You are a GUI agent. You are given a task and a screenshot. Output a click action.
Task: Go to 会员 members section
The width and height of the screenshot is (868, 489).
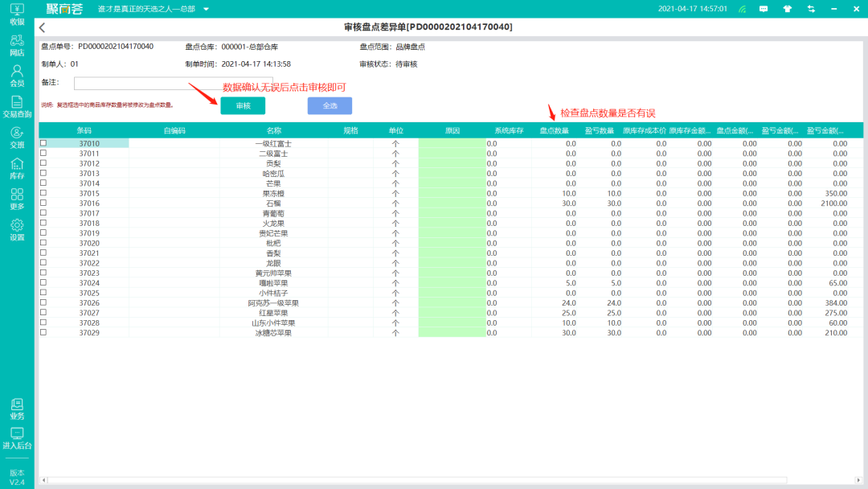[x=17, y=76]
